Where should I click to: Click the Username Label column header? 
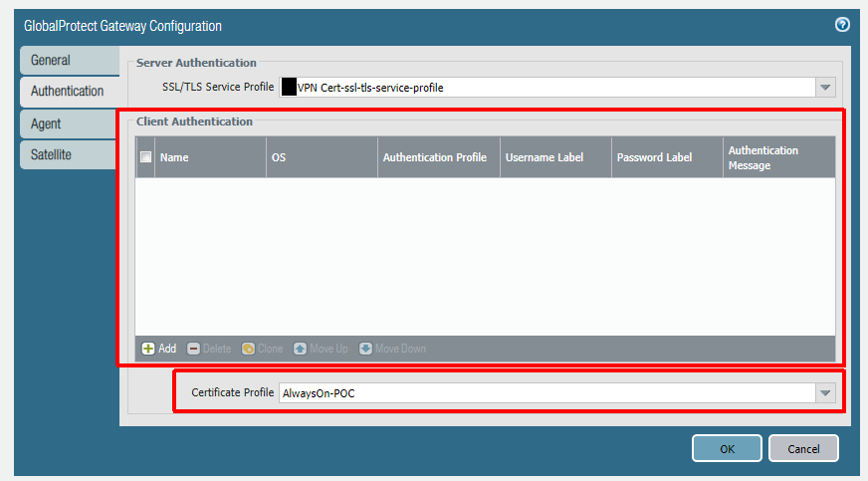coord(555,157)
